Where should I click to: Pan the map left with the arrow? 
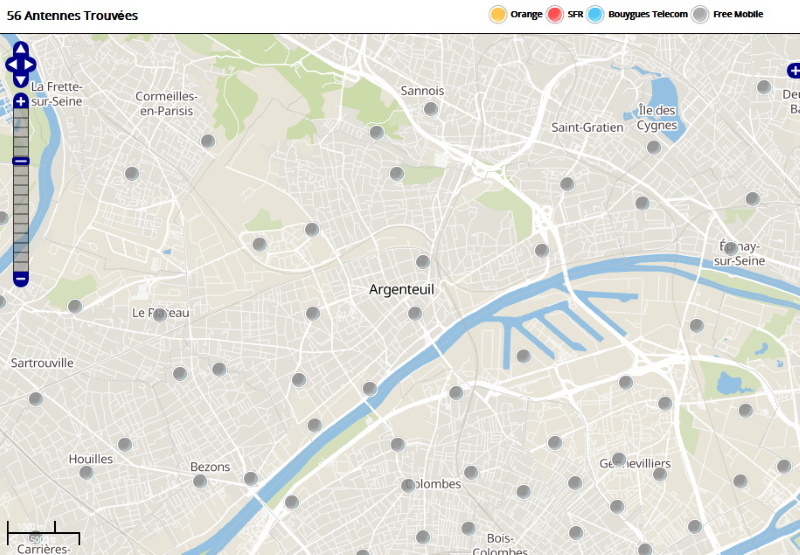(x=12, y=65)
